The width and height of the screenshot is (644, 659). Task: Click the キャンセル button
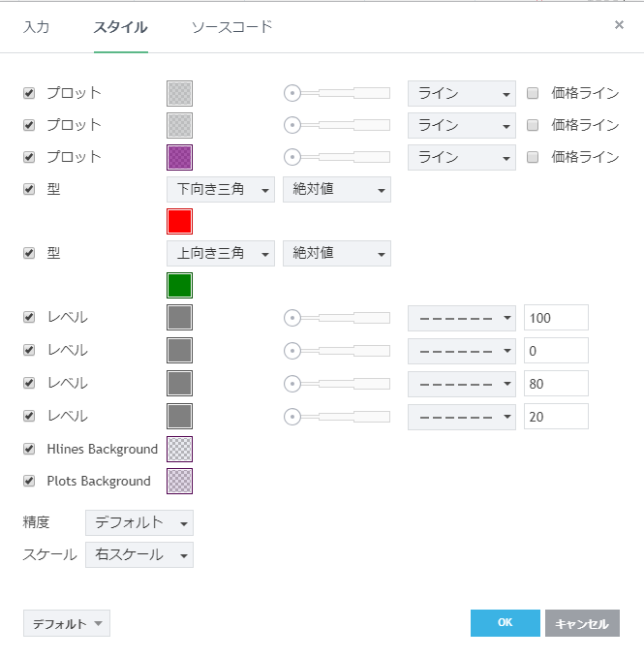click(x=582, y=623)
